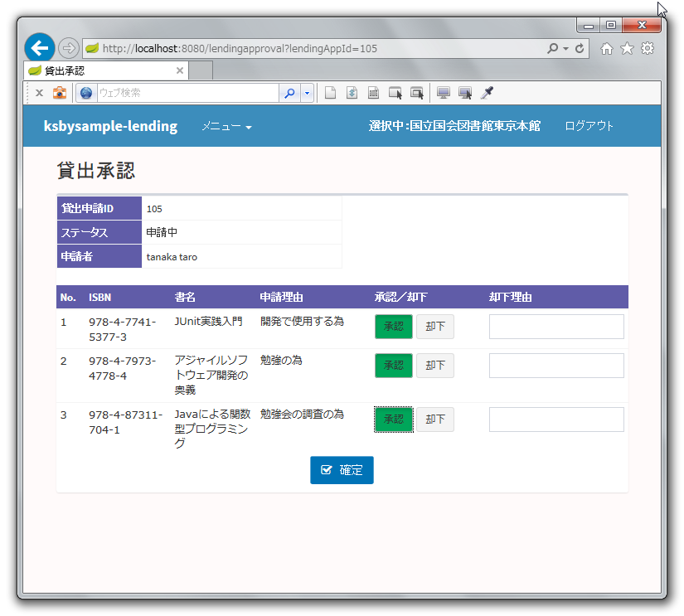Click rejection reason field for row 3
The height and width of the screenshot is (616, 684).
(556, 420)
